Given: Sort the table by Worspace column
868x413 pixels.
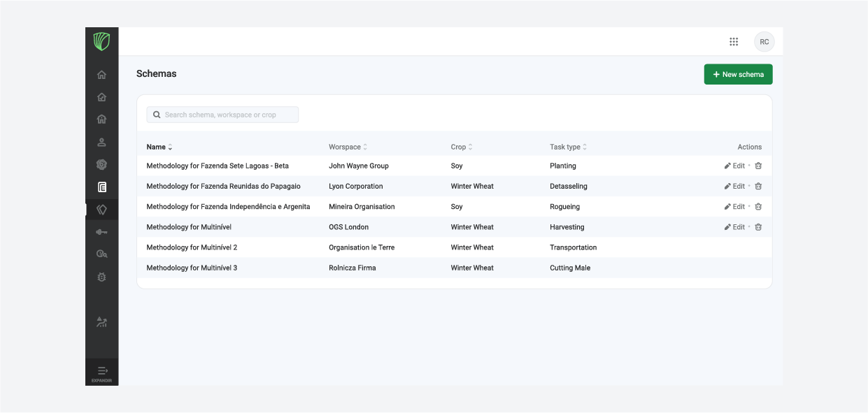Looking at the screenshot, I should pos(348,147).
